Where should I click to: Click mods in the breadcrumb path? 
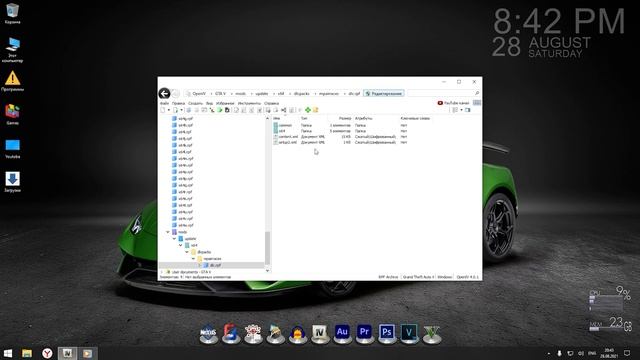(x=241, y=93)
